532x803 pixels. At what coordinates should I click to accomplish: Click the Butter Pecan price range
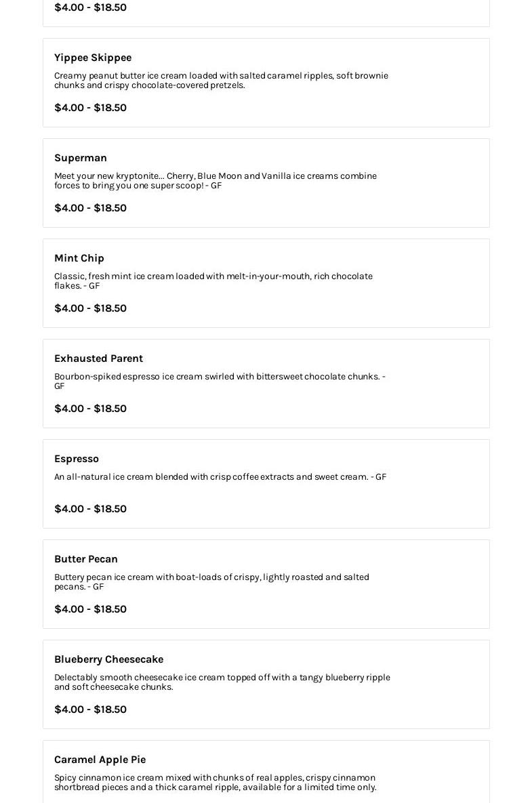coord(90,609)
